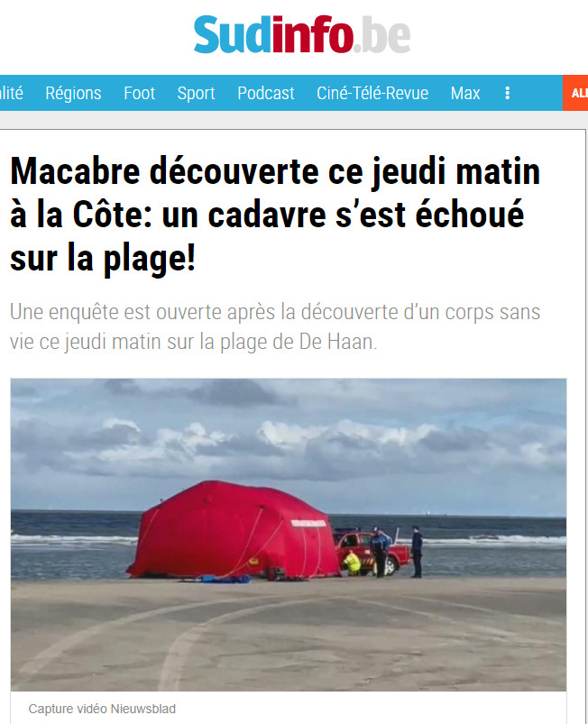Open Ciné-Télé-Revue link
The height and width of the screenshot is (724, 588).
click(x=372, y=93)
